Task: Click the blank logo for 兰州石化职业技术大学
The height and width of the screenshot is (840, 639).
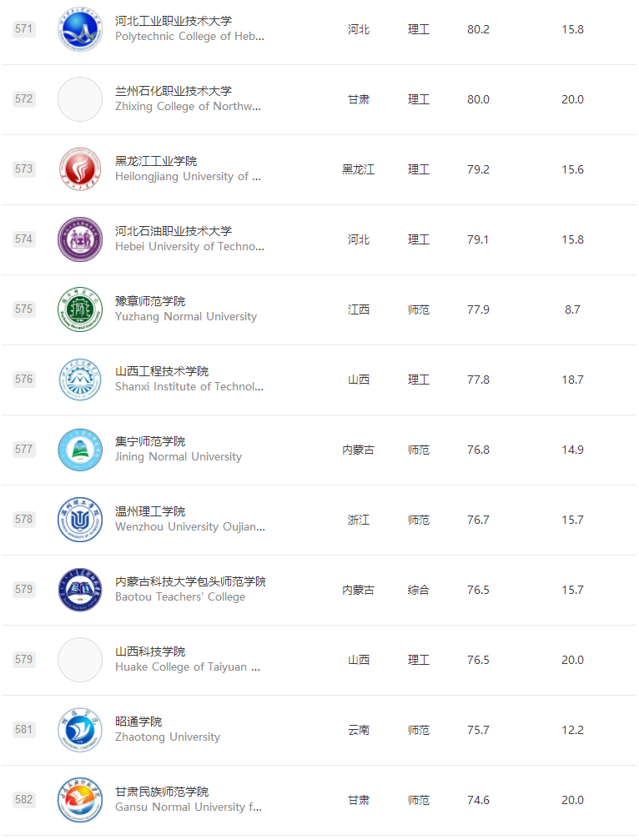Action: point(80,99)
